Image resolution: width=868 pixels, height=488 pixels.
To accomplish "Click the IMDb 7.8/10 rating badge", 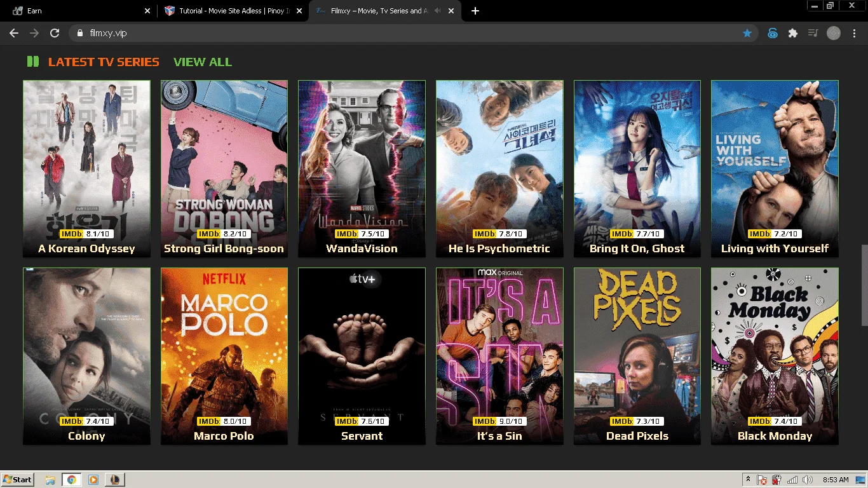I will (x=499, y=234).
